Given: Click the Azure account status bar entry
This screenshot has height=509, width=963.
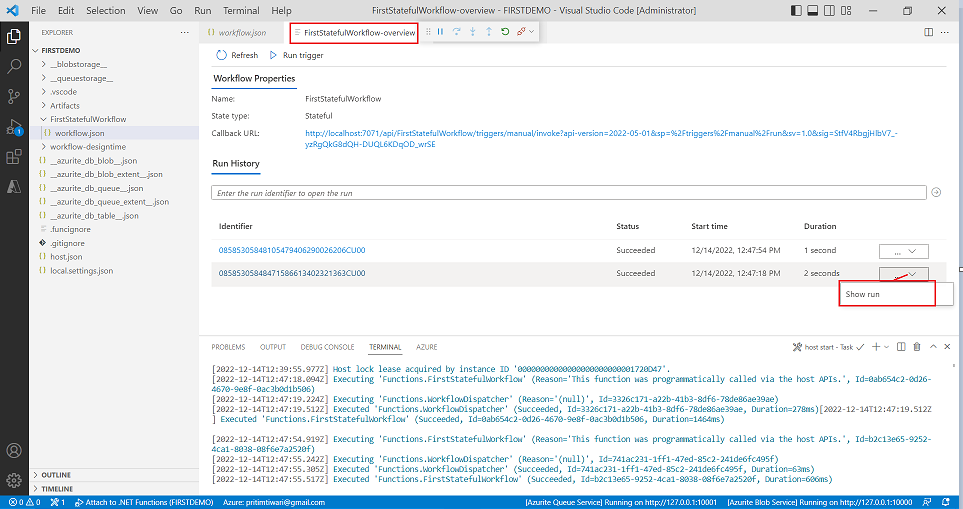Looking at the screenshot, I should click(274, 502).
